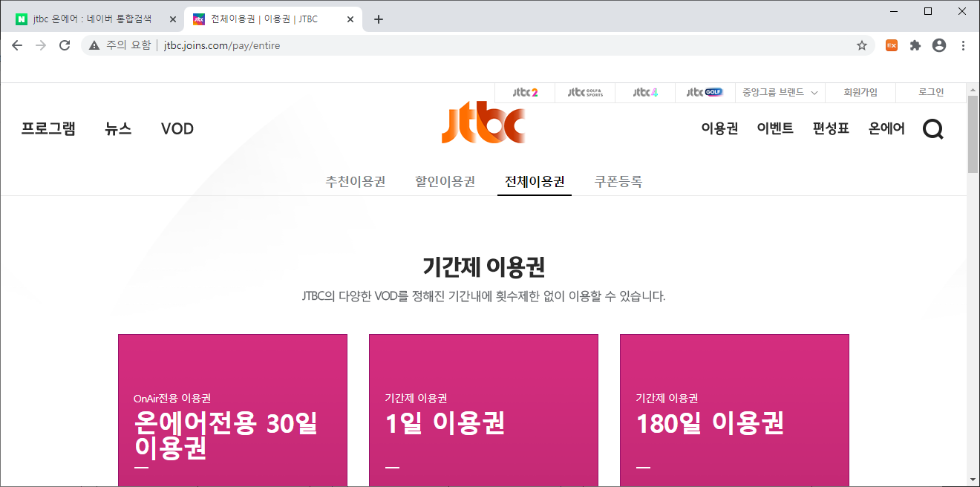Click the JTBC의 다양한 VOD description text
The height and width of the screenshot is (487, 980).
click(484, 296)
